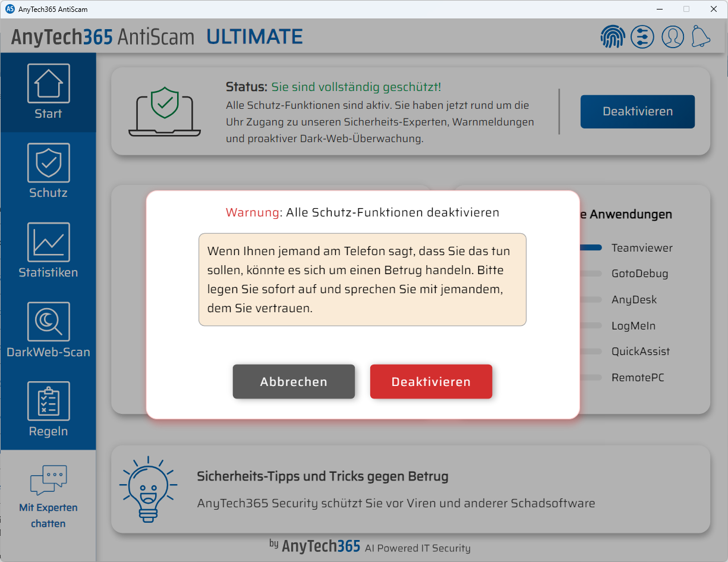728x562 pixels.
Task: Click the red Deaktivieren button in the dialog
Action: point(431,381)
